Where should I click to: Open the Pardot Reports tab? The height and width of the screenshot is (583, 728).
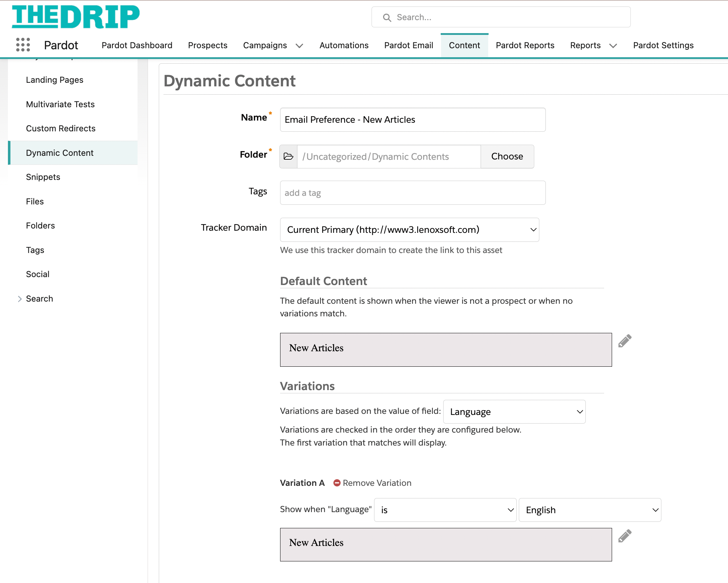coord(525,45)
